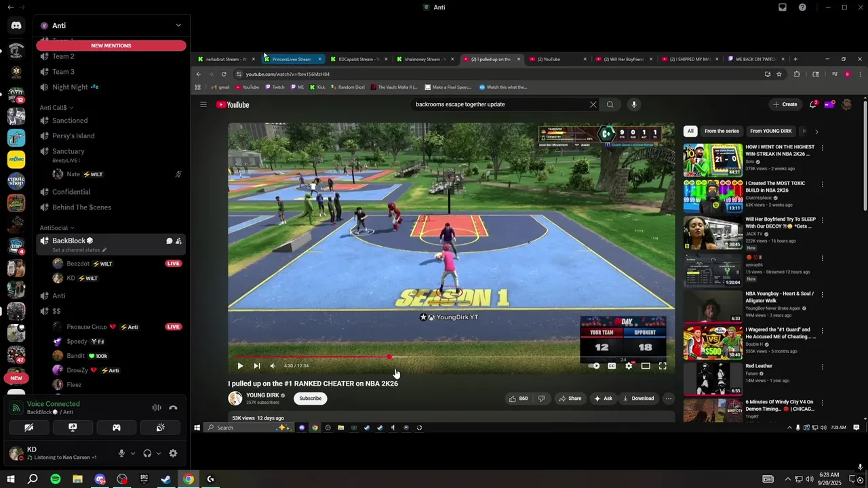868x488 pixels.
Task: Open the WE BACK ON TWITCH tab
Action: [x=755, y=59]
